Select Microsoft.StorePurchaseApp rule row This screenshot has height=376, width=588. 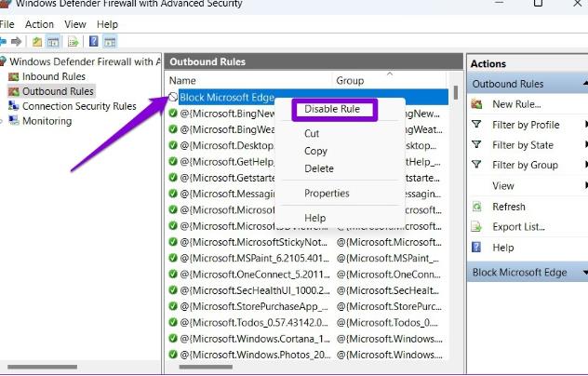pyautogui.click(x=308, y=306)
